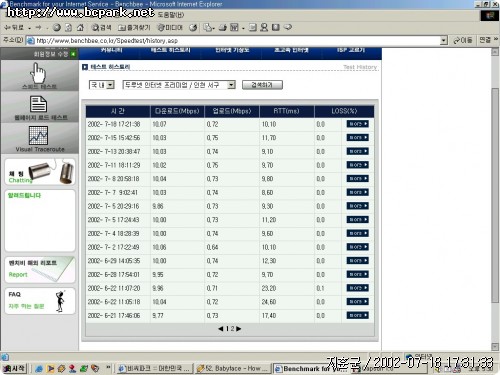The height and width of the screenshot is (375, 500).
Task: Expand the quick launch overflow chevron
Action: point(109,368)
